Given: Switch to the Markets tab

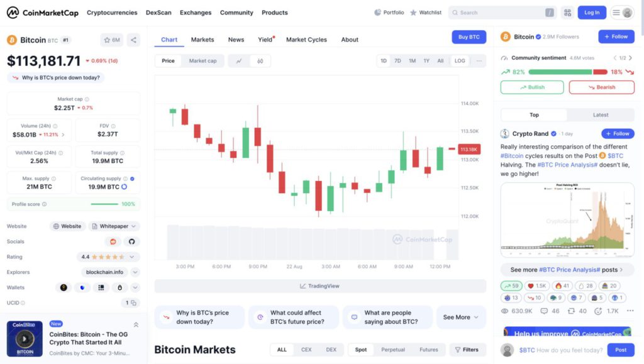Looking at the screenshot, I should coord(202,39).
